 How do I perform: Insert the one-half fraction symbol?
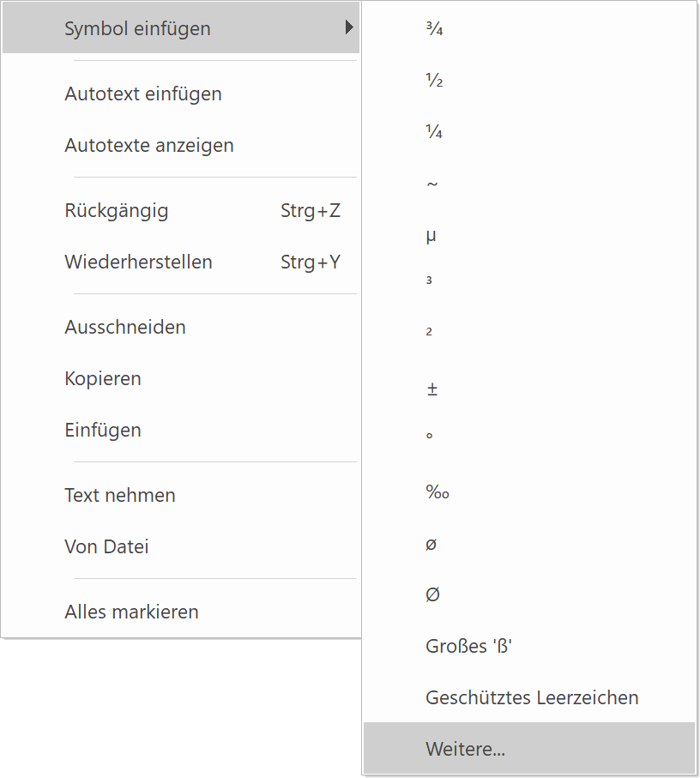click(434, 81)
